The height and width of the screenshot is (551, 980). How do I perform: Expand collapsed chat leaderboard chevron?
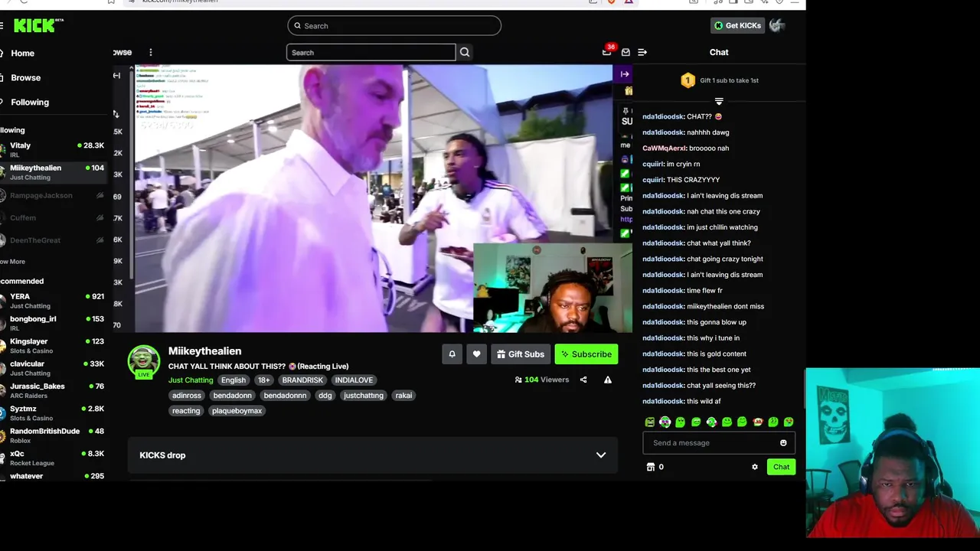719,101
